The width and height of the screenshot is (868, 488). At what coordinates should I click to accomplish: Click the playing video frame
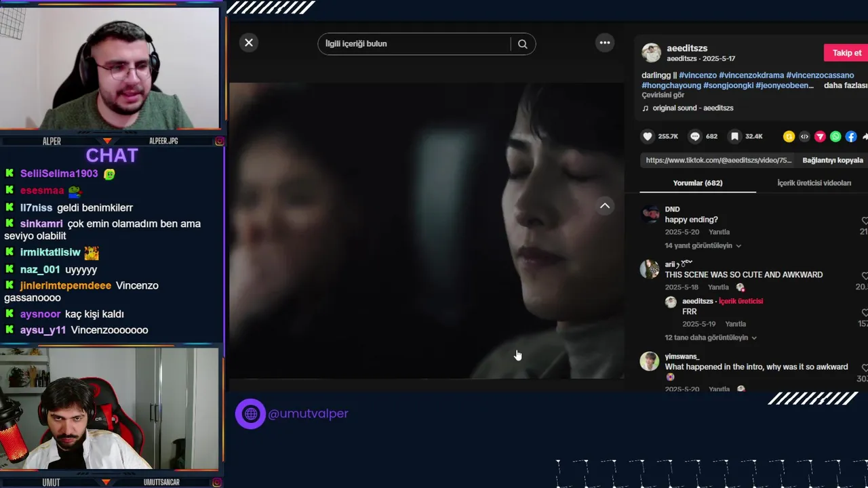427,230
